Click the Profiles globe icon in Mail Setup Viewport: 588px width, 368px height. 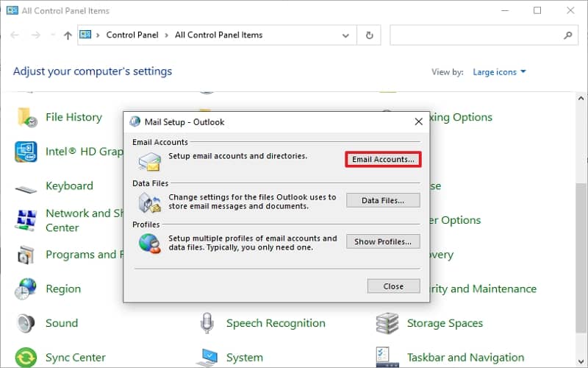(149, 244)
